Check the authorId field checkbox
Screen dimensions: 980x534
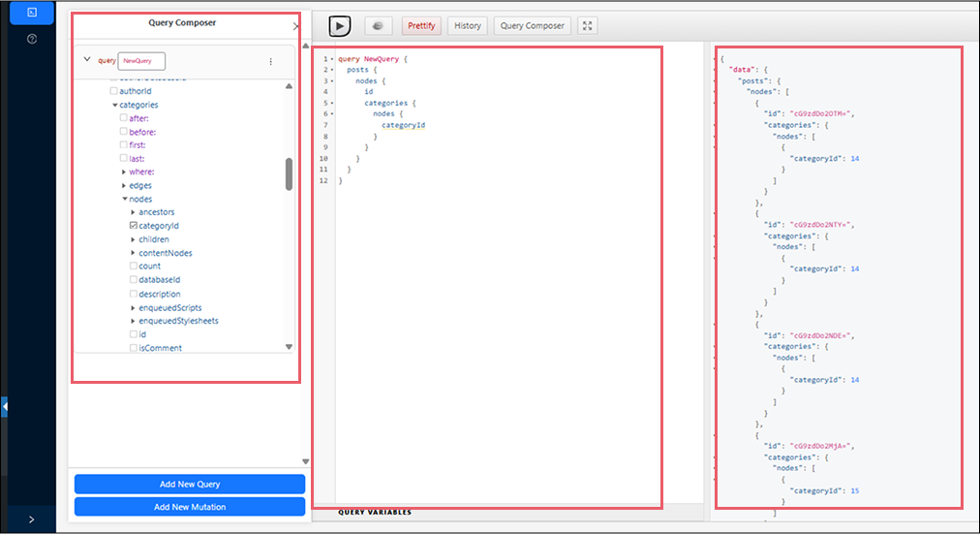(x=114, y=91)
